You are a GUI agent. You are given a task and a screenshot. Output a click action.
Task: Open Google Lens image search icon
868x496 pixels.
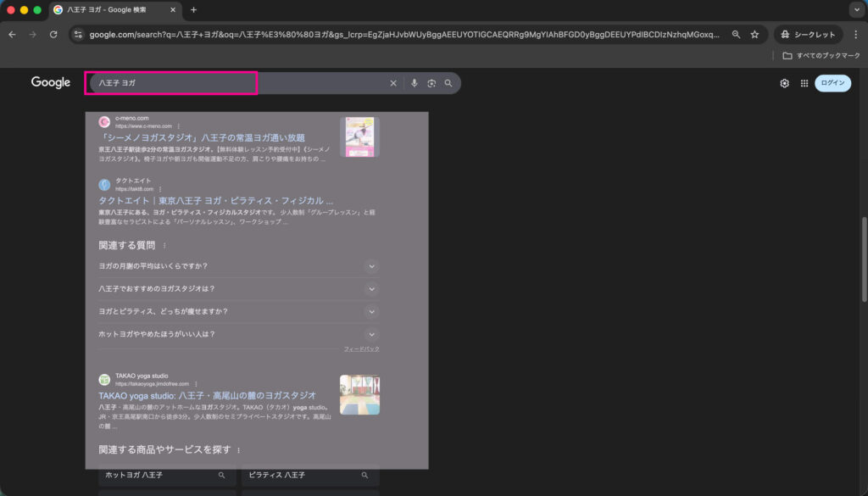tap(431, 83)
